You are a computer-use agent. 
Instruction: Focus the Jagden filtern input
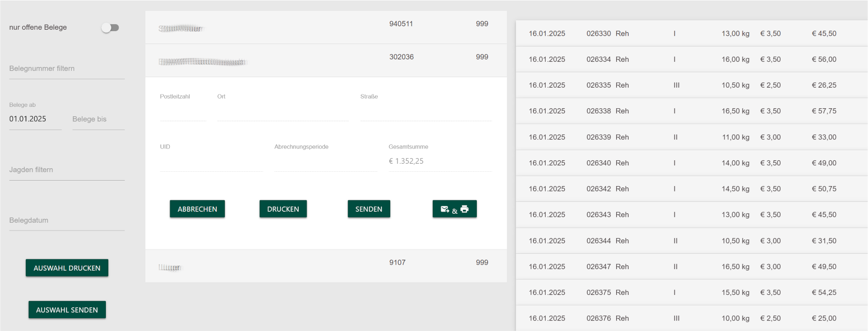[66, 170]
